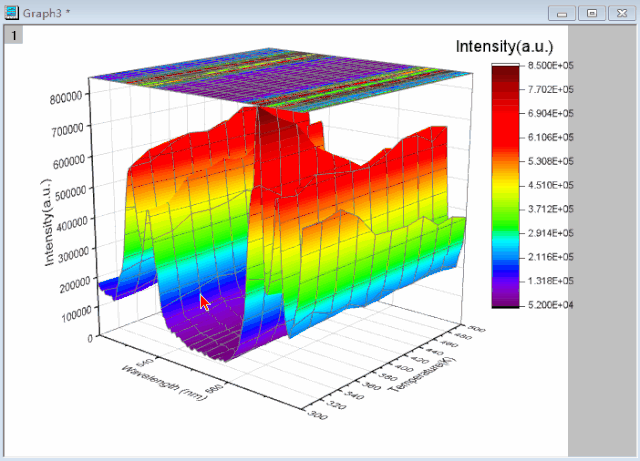Click the color scale bar legend

[x=505, y=185]
